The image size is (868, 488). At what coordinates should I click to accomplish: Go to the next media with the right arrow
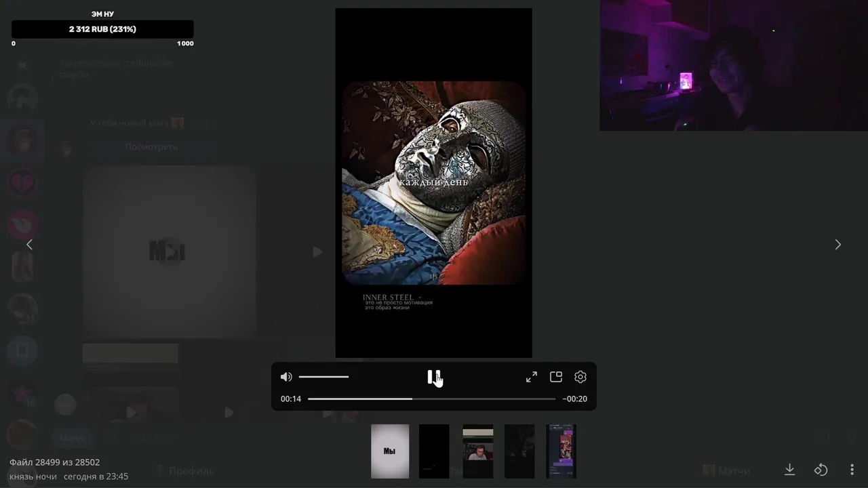(837, 245)
